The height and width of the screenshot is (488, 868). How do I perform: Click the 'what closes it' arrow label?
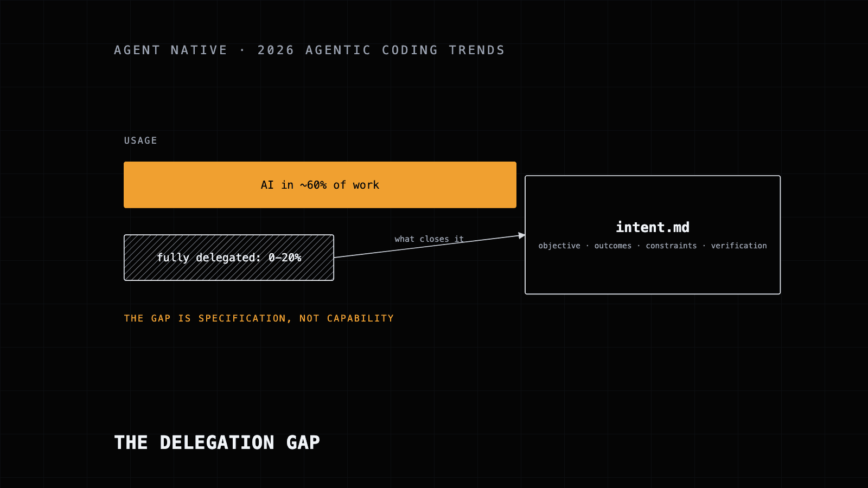click(429, 239)
